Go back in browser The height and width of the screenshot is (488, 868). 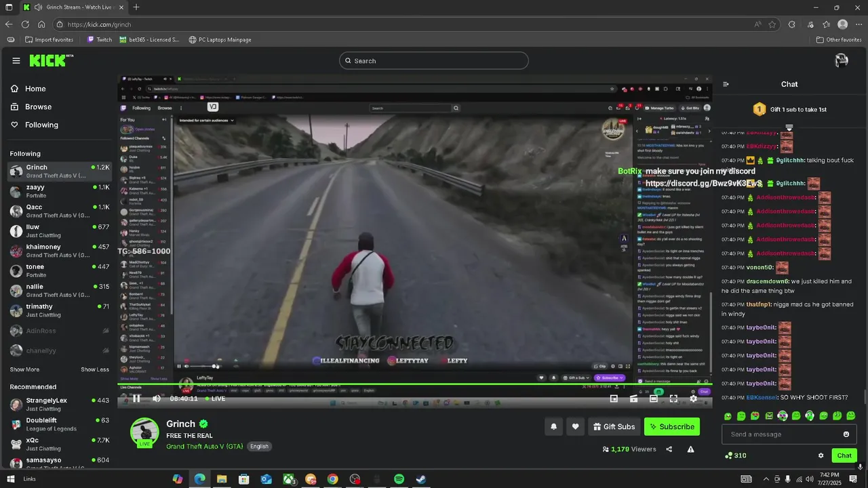click(9, 24)
